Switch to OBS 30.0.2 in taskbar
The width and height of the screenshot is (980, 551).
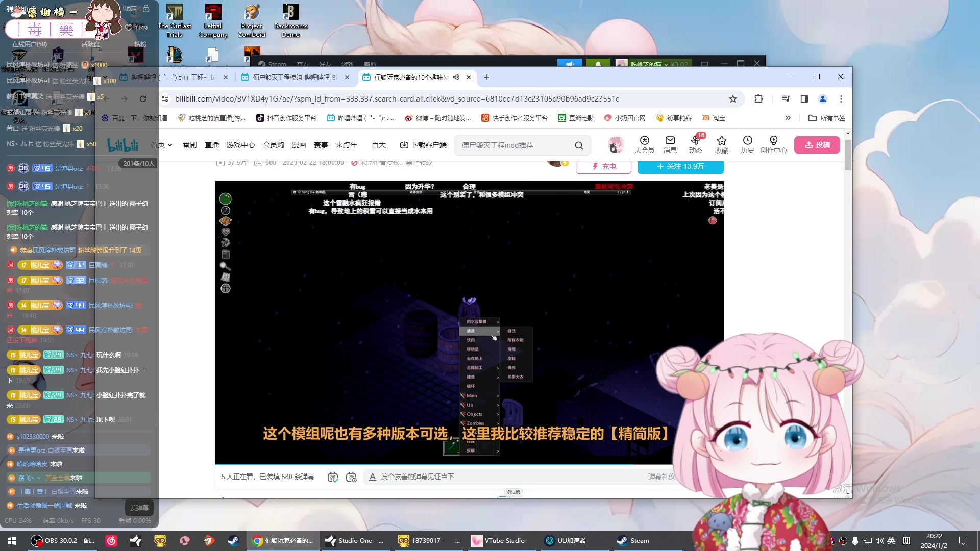62,541
